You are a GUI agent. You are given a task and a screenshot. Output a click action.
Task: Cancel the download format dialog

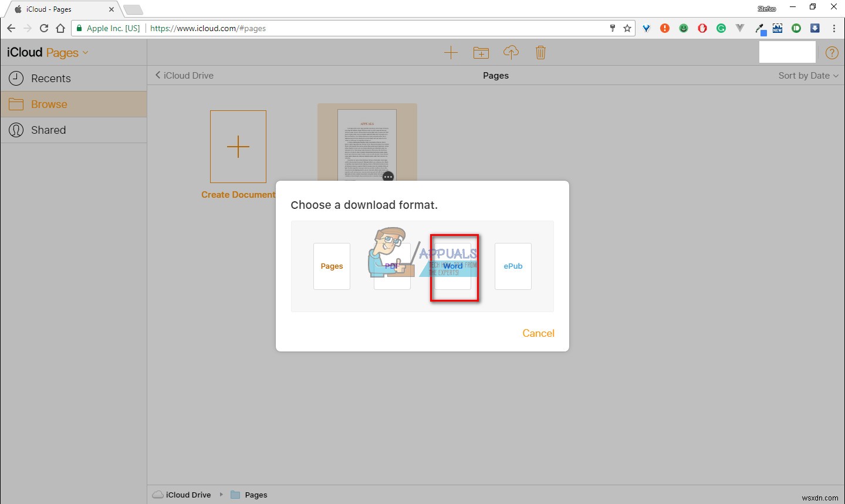coord(538,333)
